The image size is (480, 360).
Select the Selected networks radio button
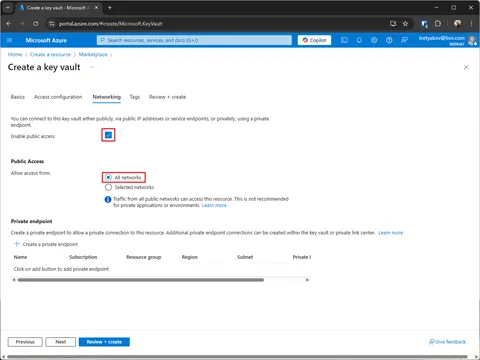click(x=108, y=187)
